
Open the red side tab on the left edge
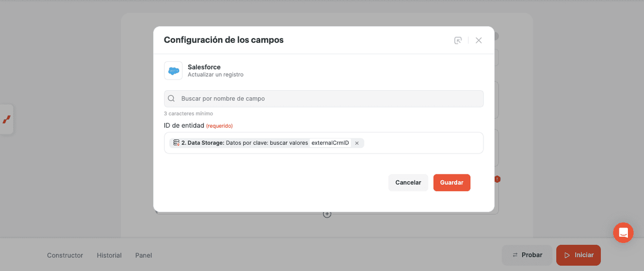pos(7,119)
